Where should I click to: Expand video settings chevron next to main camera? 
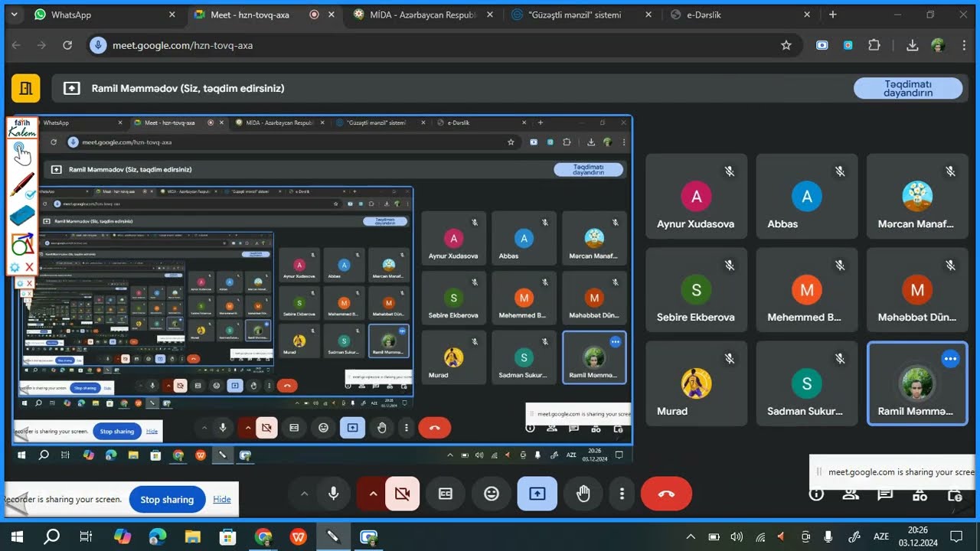tap(373, 494)
